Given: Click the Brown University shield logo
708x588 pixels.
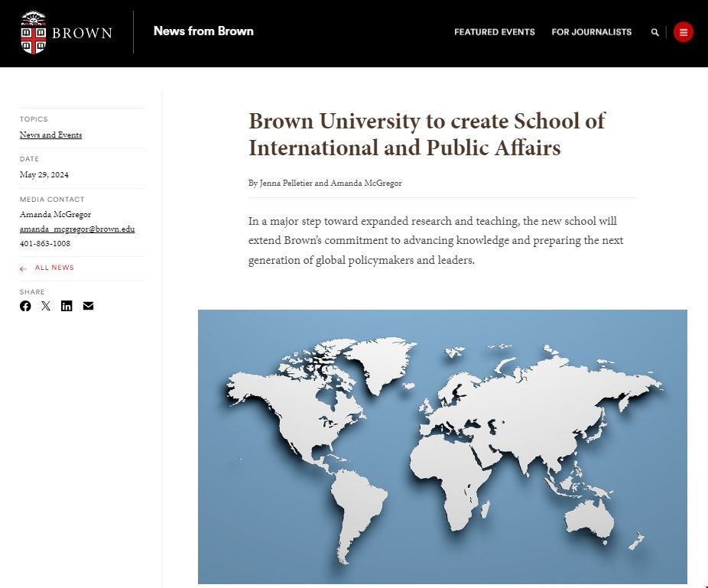Looking at the screenshot, I should click(33, 32).
